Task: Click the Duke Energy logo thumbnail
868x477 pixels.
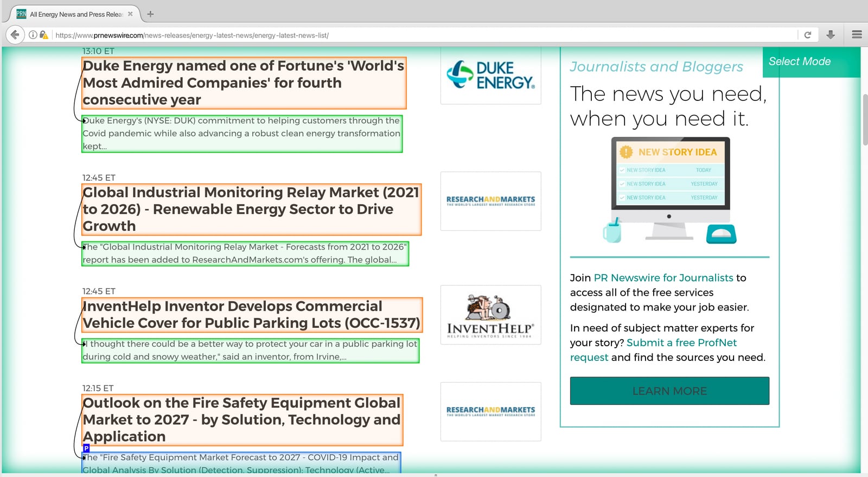Action: [490, 75]
